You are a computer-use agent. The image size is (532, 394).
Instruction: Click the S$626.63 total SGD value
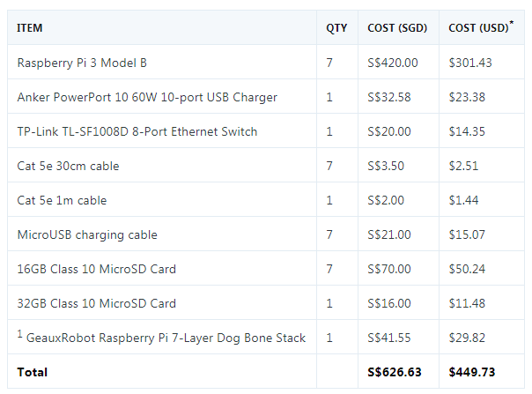(x=395, y=373)
